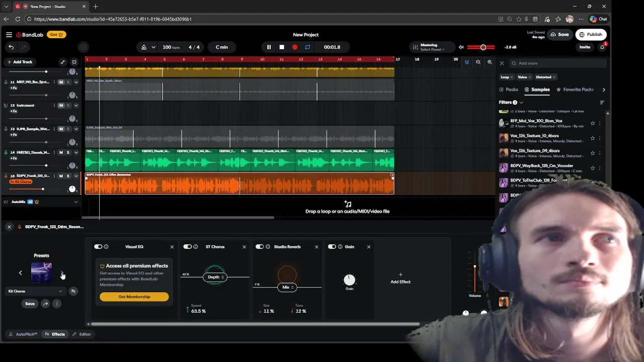
Task: Open the AutoPitch tab
Action: tap(23, 334)
